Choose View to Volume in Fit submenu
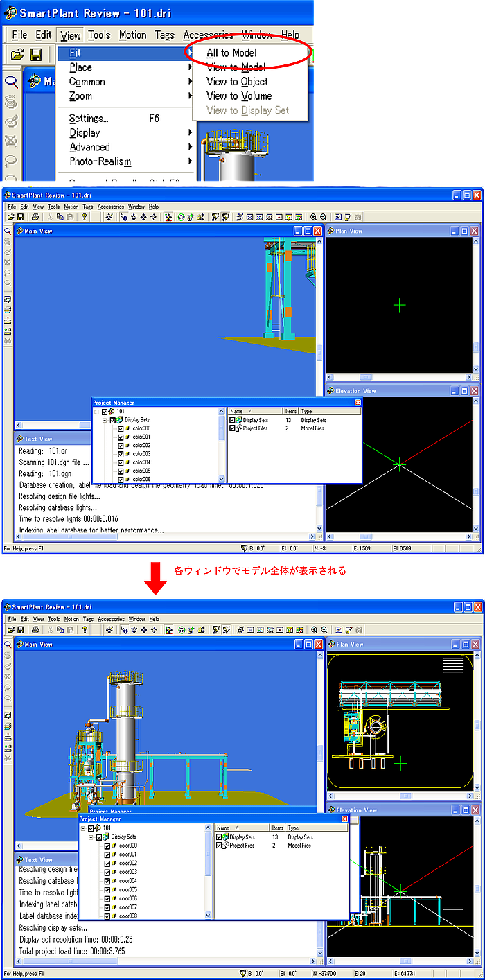Viewport: 485px width, 980px height. click(x=239, y=96)
